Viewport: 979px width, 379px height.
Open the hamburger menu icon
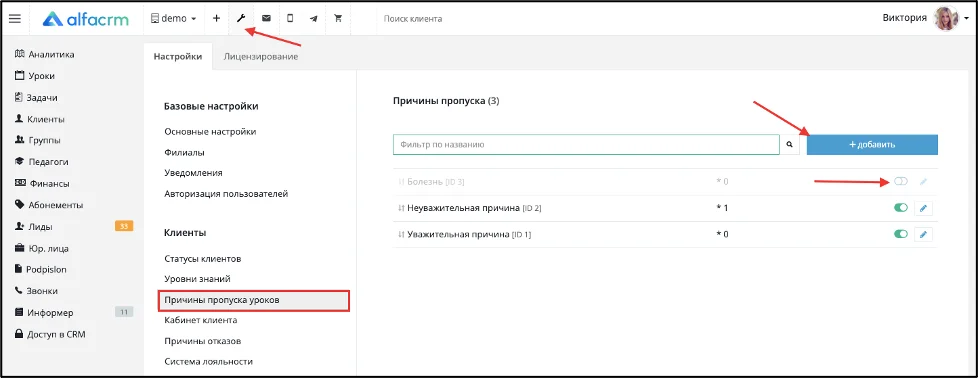point(14,18)
